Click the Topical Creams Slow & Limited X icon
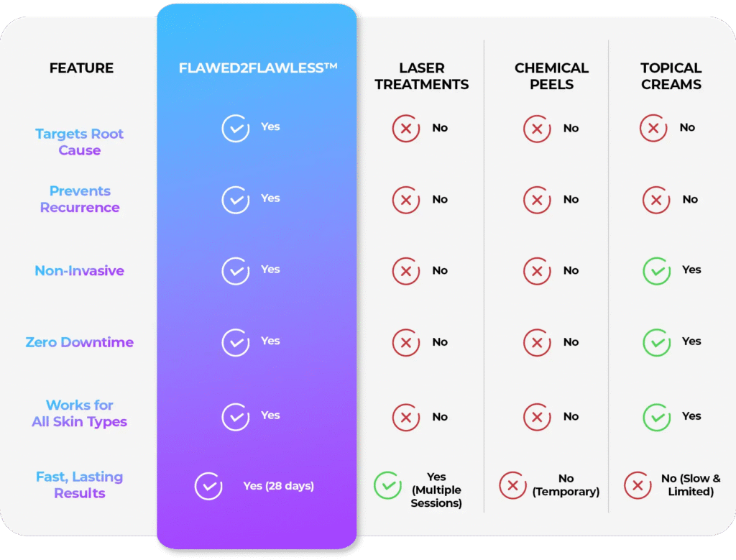 pos(638,485)
